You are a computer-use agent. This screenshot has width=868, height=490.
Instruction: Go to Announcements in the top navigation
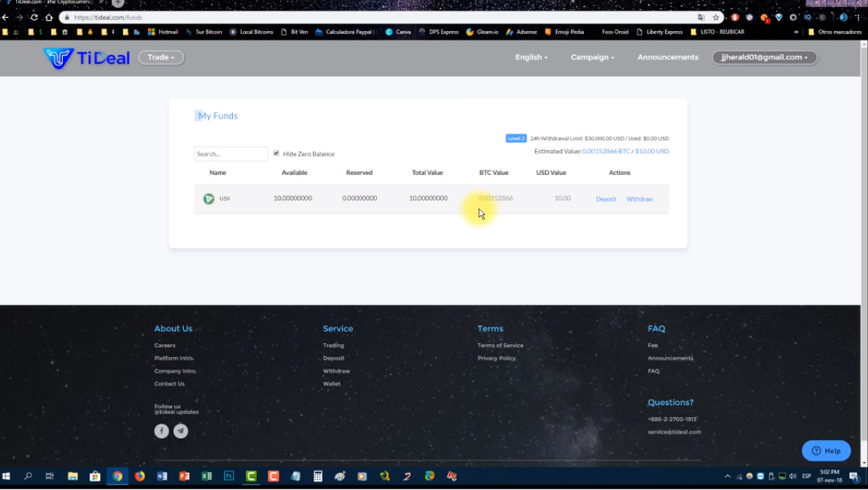pyautogui.click(x=667, y=57)
